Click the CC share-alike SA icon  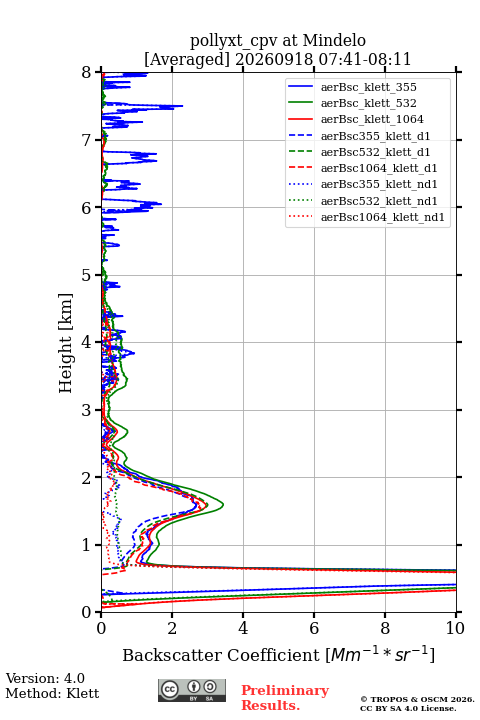click(x=210, y=687)
